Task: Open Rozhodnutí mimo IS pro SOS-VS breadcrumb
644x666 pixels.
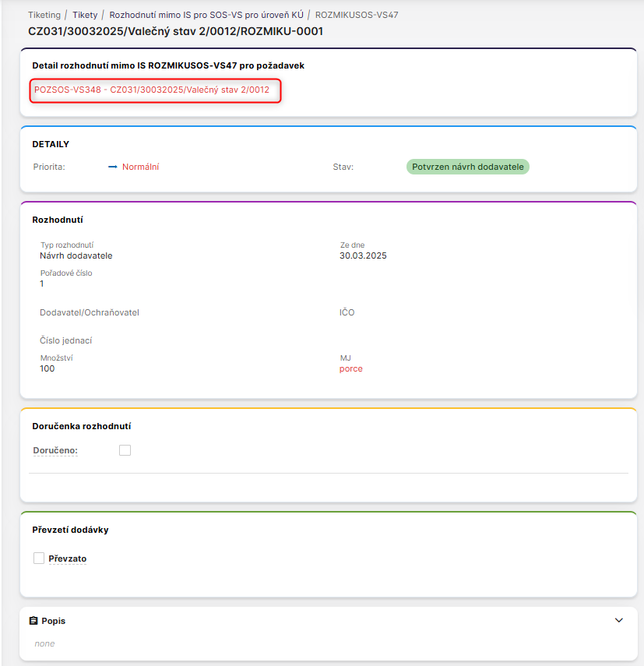Action: tap(206, 15)
